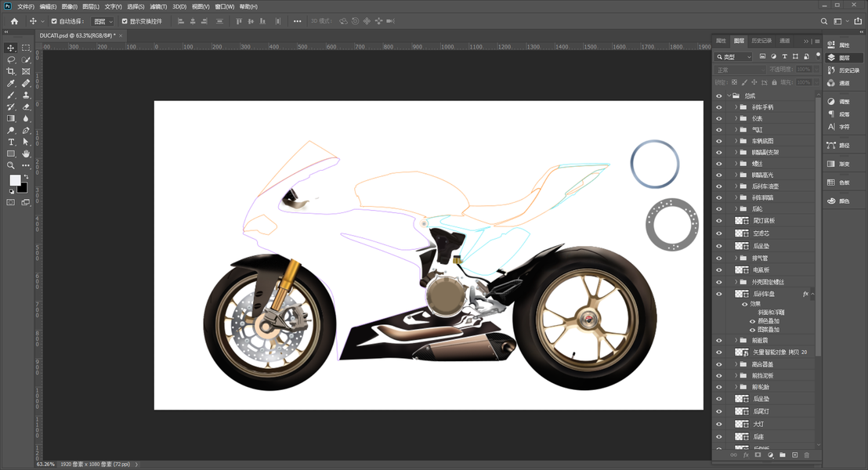Select the Pen tool
The height and width of the screenshot is (470, 868).
[26, 131]
